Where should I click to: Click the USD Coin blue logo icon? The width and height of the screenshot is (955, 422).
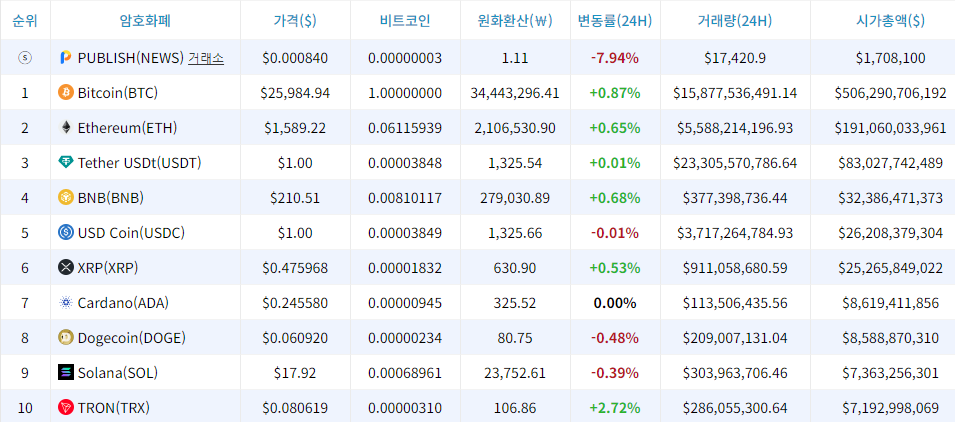click(65, 233)
